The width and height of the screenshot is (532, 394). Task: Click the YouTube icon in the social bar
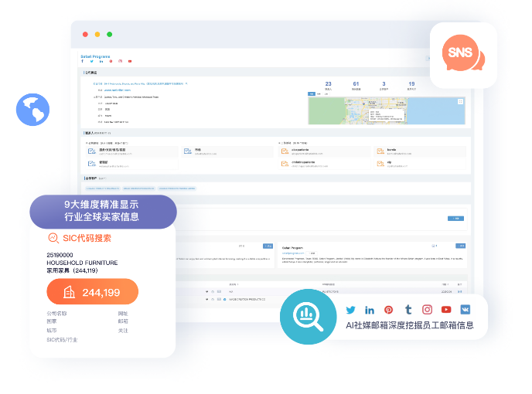[x=446, y=309]
